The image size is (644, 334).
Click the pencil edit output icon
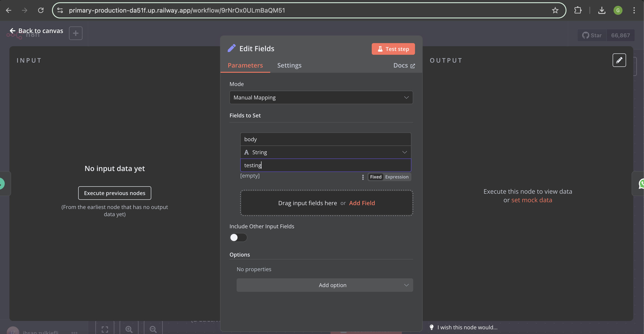pos(619,60)
